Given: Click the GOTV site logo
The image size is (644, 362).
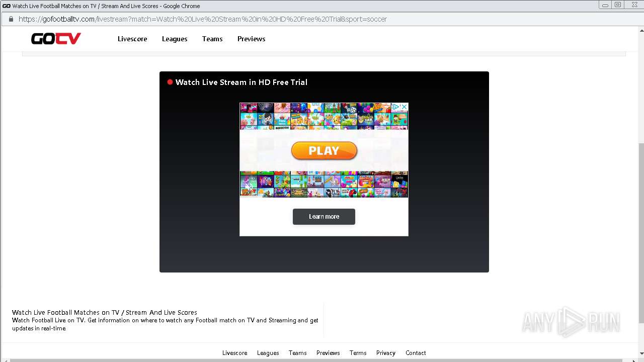Looking at the screenshot, I should tap(56, 39).
